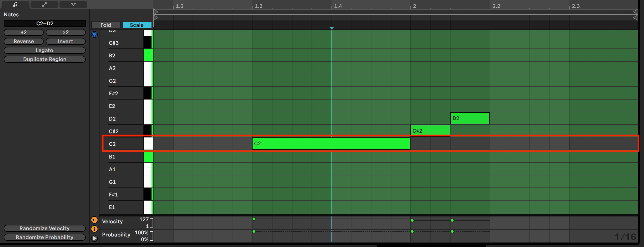Image resolution: width=644 pixels, height=247 pixels.
Task: Click the C#2 piano key
Action: click(148, 131)
